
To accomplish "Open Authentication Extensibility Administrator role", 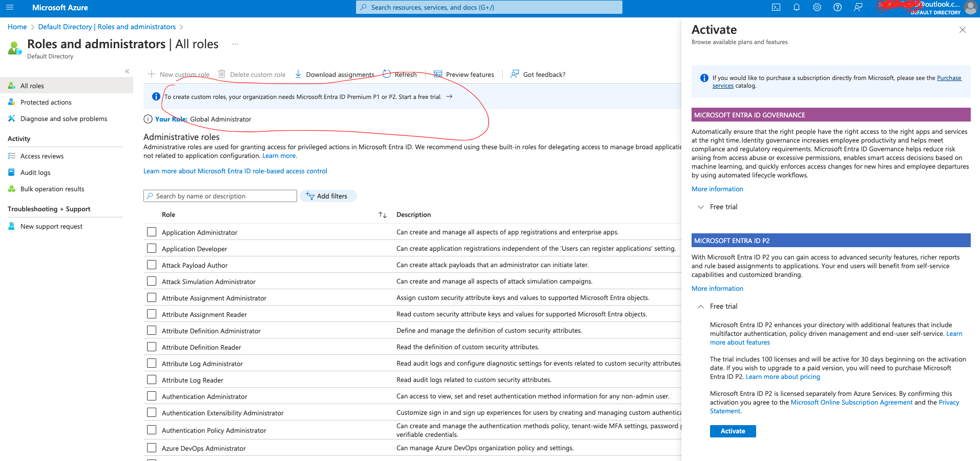I will [x=223, y=413].
